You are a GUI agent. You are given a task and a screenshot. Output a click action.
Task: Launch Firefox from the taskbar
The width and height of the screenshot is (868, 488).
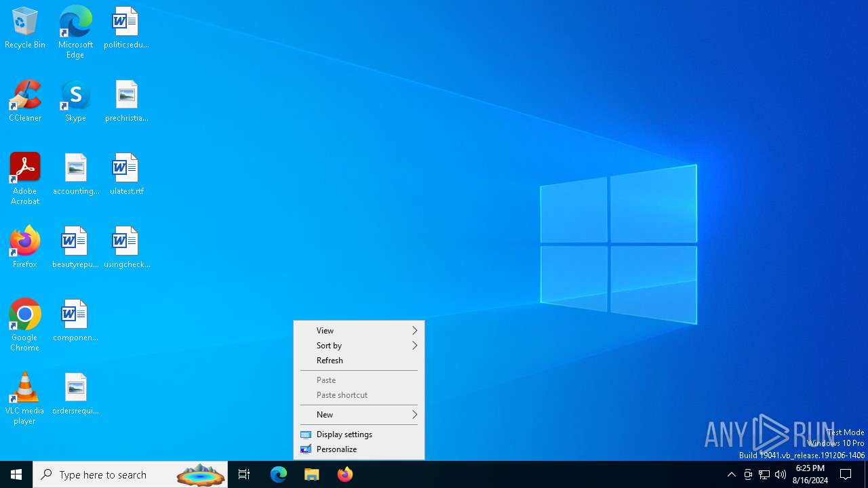(x=345, y=474)
